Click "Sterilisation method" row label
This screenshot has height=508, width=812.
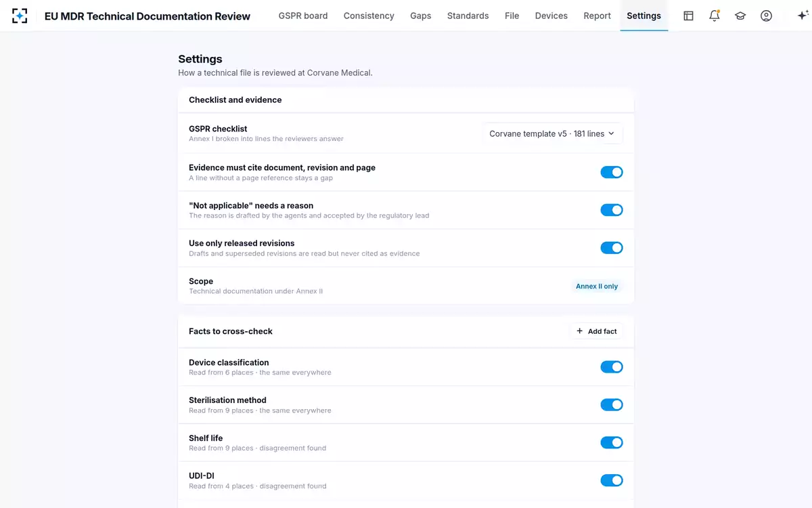(227, 400)
